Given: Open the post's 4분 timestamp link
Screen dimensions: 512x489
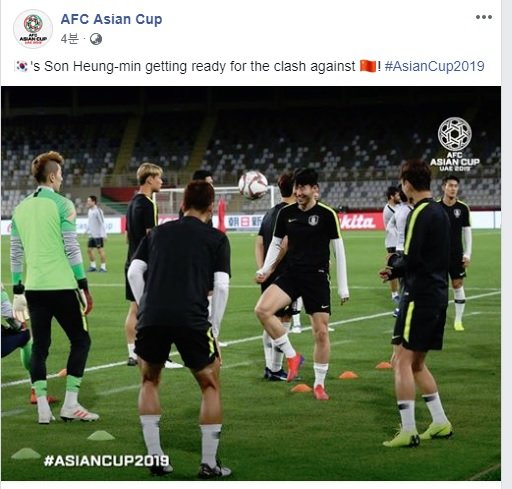Looking at the screenshot, I should 69,39.
